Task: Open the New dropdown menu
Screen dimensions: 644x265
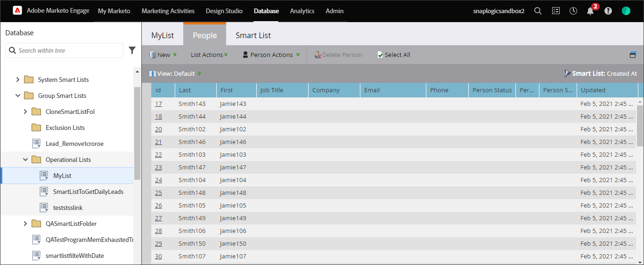Action: (163, 55)
